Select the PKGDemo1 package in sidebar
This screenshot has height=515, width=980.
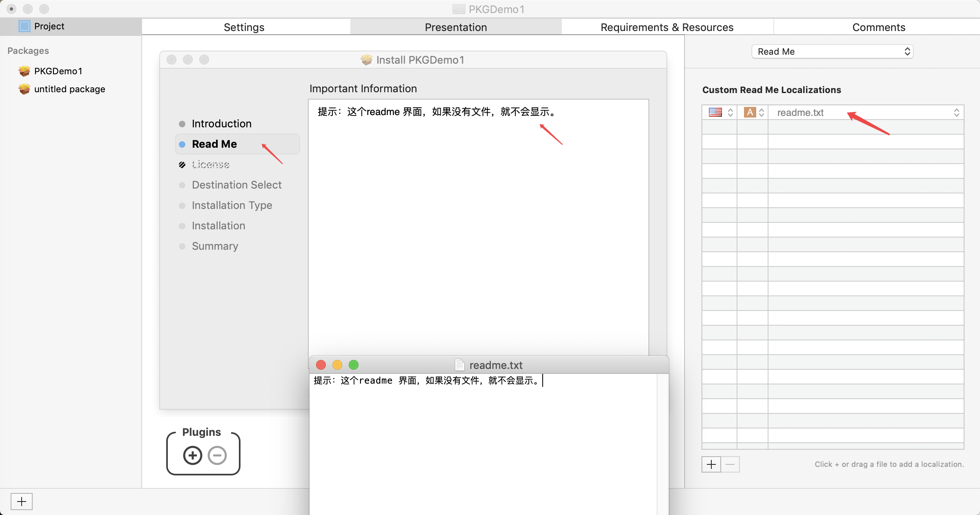point(58,71)
